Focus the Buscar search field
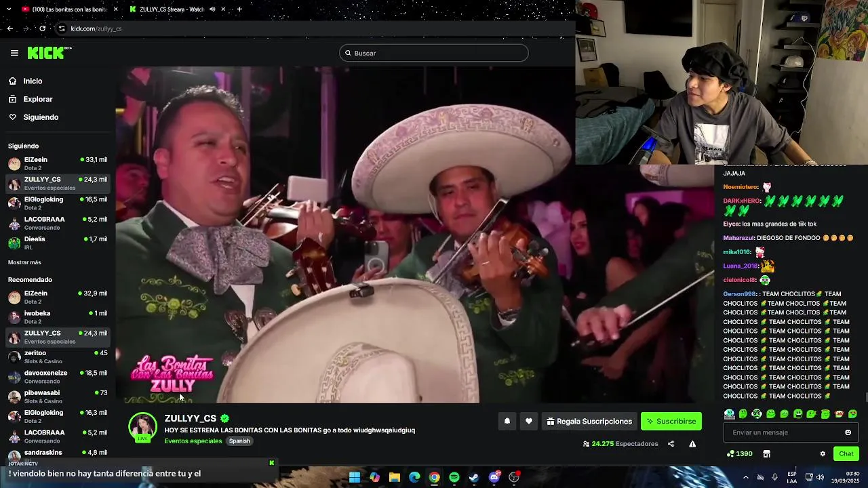The height and width of the screenshot is (488, 868). (x=434, y=53)
